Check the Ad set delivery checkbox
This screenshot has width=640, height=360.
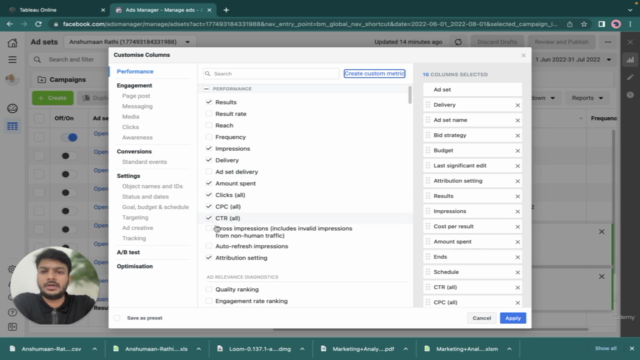209,172
